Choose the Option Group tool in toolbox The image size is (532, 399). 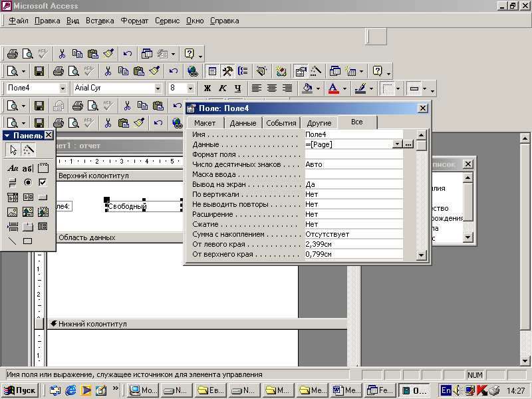pos(43,168)
